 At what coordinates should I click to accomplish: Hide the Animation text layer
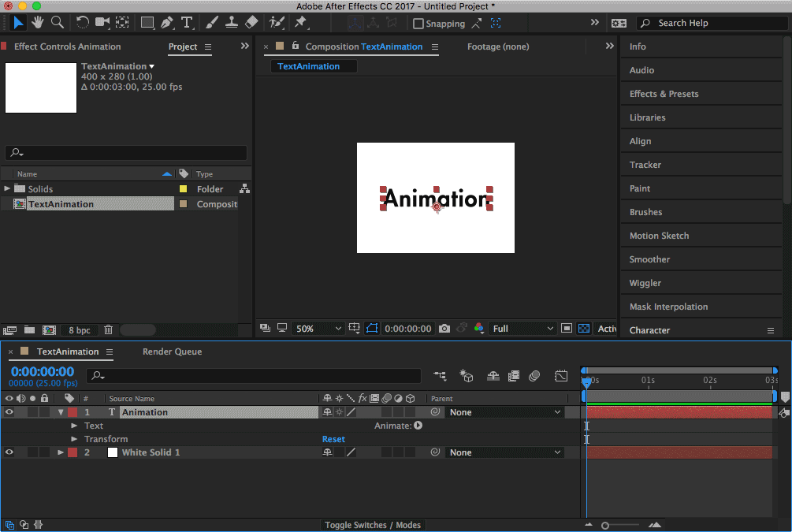tap(9, 412)
